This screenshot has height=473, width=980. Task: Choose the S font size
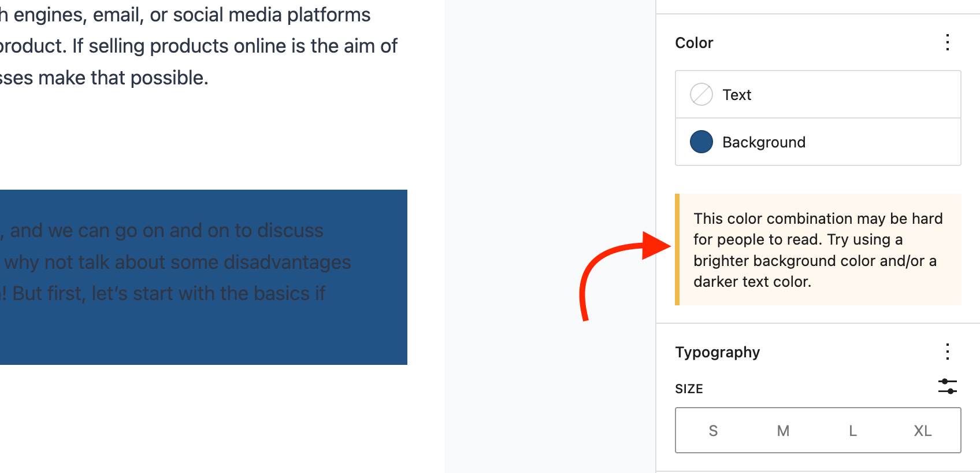click(x=713, y=431)
